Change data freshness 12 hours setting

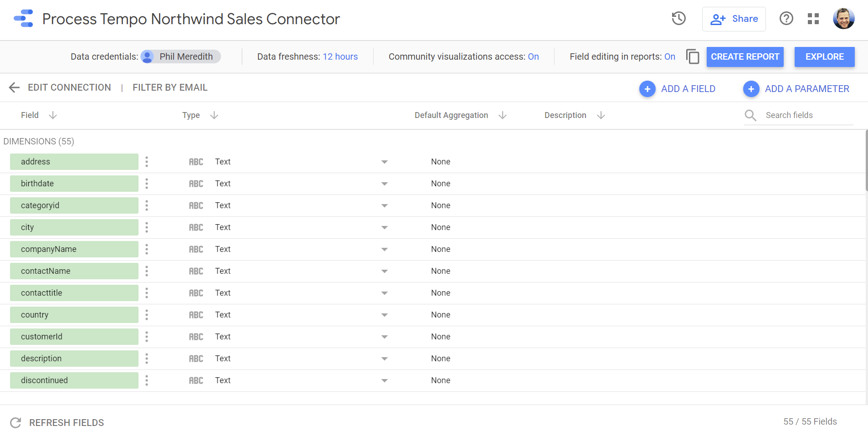pos(340,56)
